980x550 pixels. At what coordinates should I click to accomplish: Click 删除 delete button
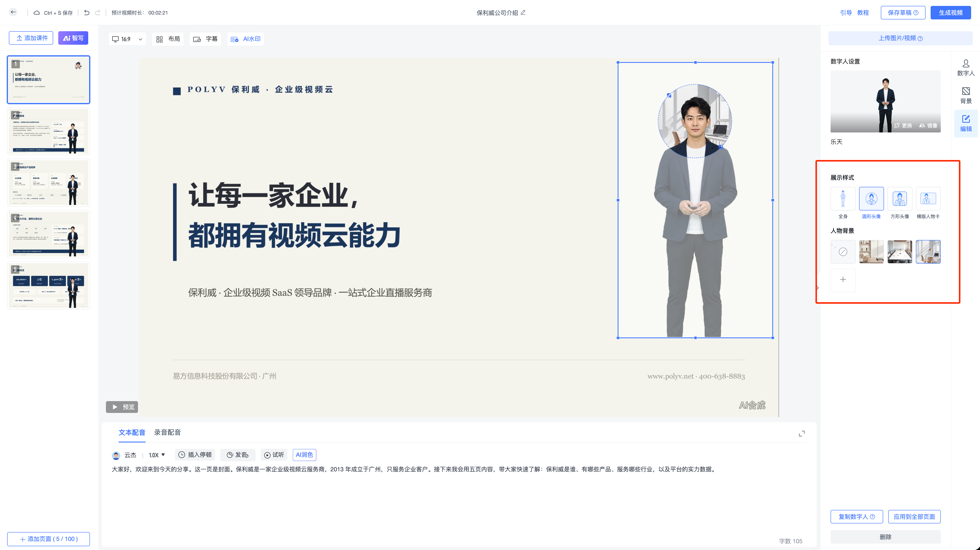point(885,537)
